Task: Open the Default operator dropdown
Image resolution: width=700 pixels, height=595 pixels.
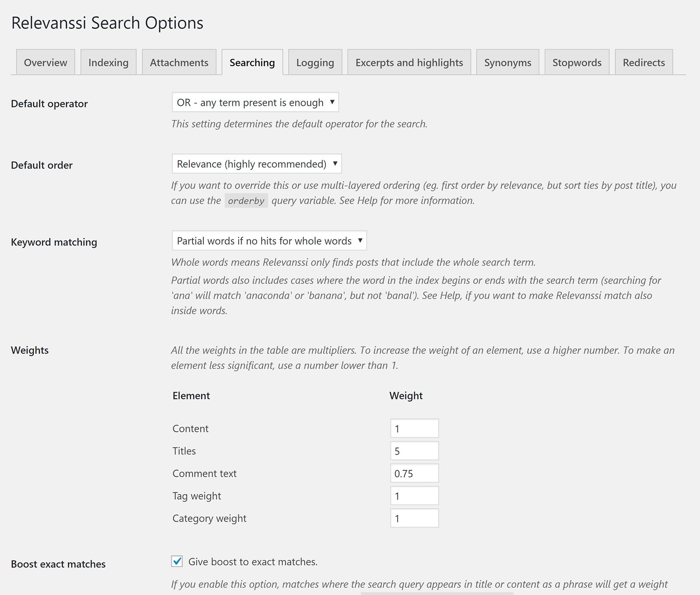Action: coord(255,102)
